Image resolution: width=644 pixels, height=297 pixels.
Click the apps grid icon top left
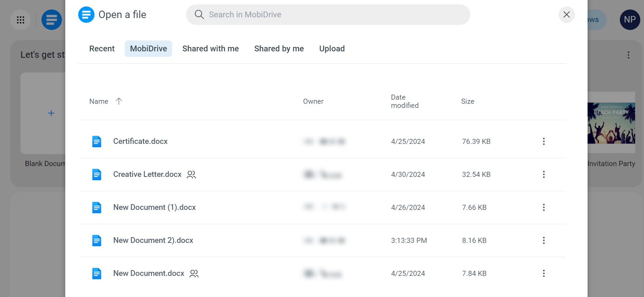pos(20,19)
